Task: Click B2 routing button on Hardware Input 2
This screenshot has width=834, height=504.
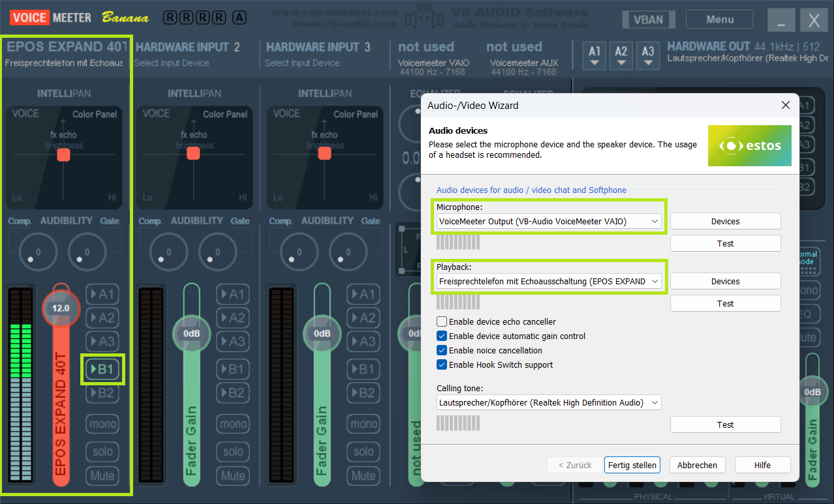Action: (233, 393)
